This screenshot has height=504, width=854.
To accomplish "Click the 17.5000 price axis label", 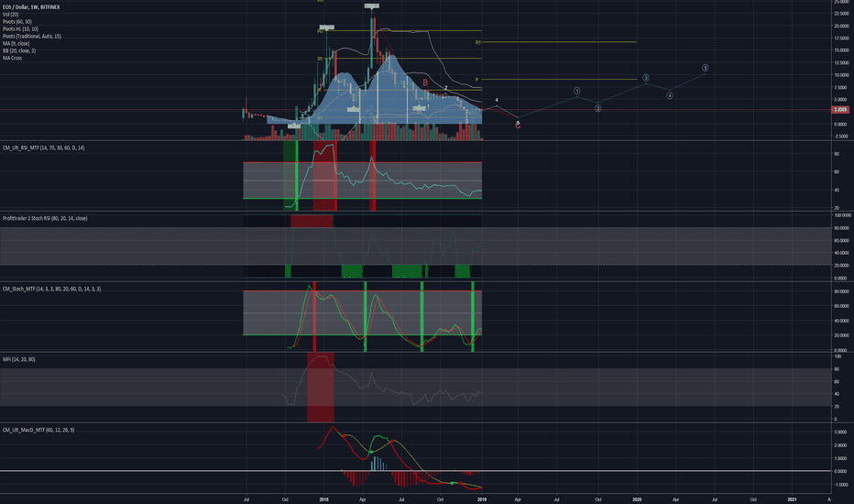I will [x=840, y=38].
